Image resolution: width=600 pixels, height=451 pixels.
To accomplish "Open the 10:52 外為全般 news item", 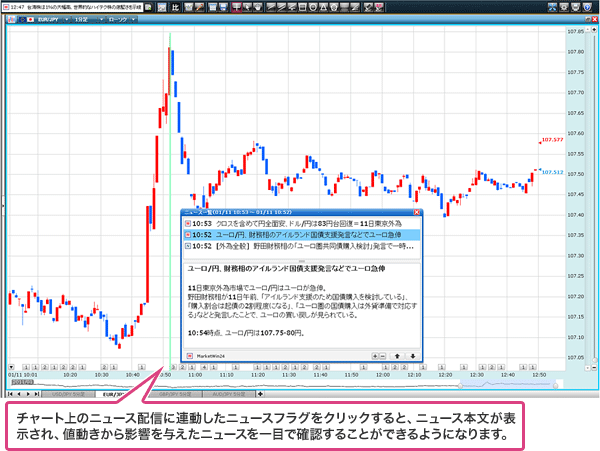I will pos(300,245).
